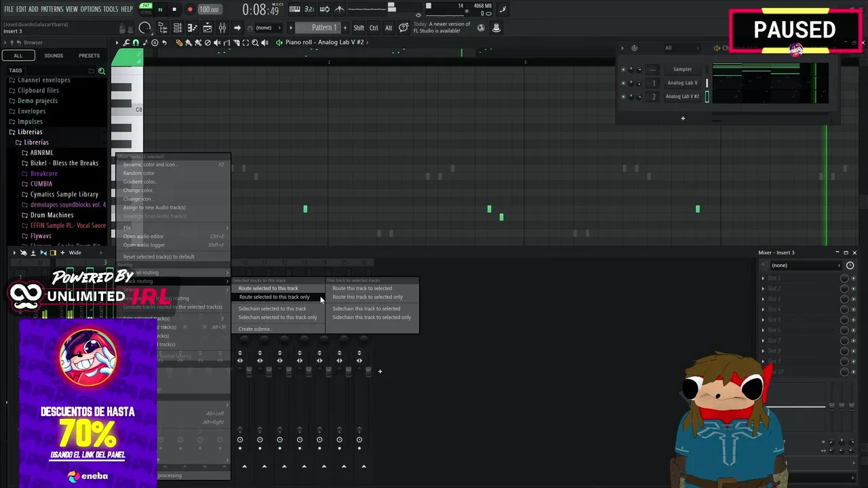
Task: Toggle PAT/SONG mode switch
Action: point(146,9)
